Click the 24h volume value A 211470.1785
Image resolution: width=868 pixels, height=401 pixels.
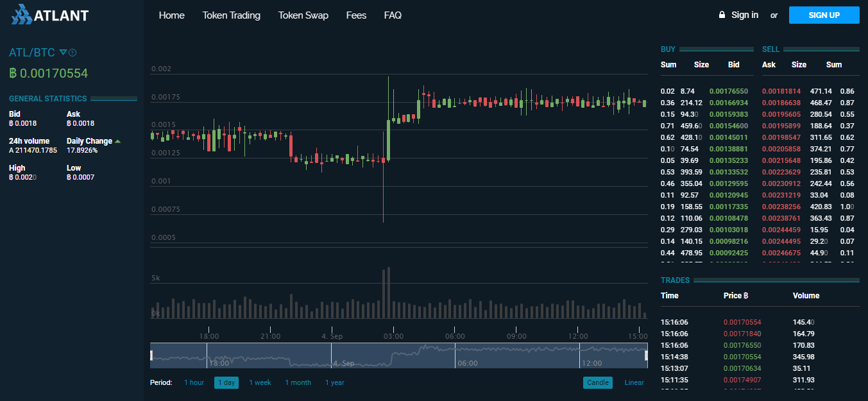point(33,150)
